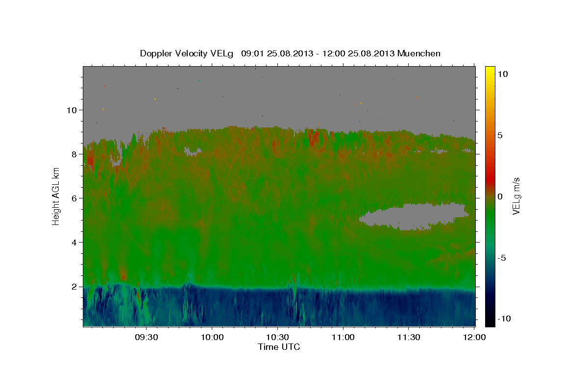The height and width of the screenshot is (392, 588).
Task: Click the height tick label 6
Action: [x=73, y=198]
